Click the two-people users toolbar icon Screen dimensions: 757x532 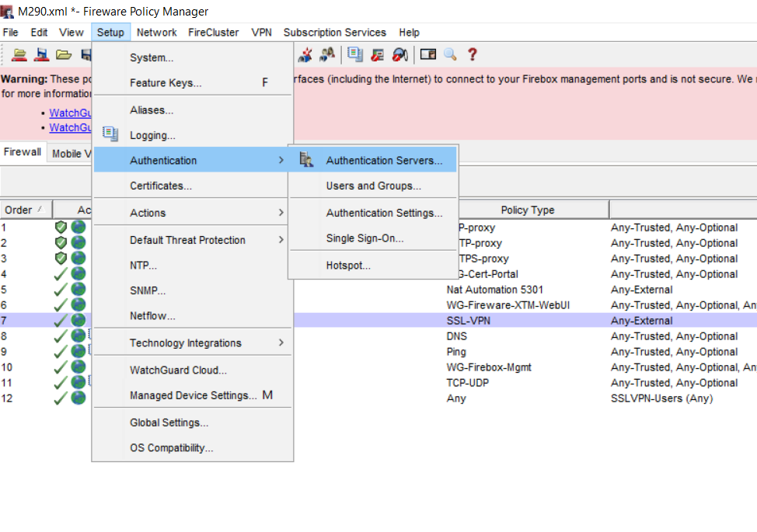(x=327, y=54)
